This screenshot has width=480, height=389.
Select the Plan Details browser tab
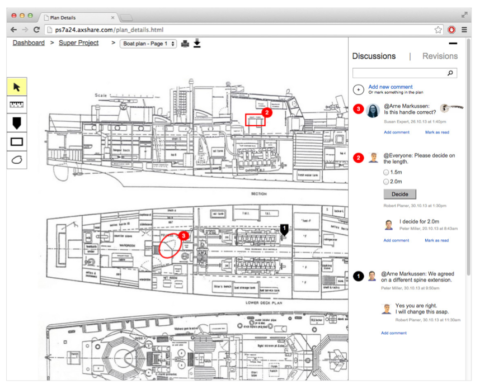78,18
